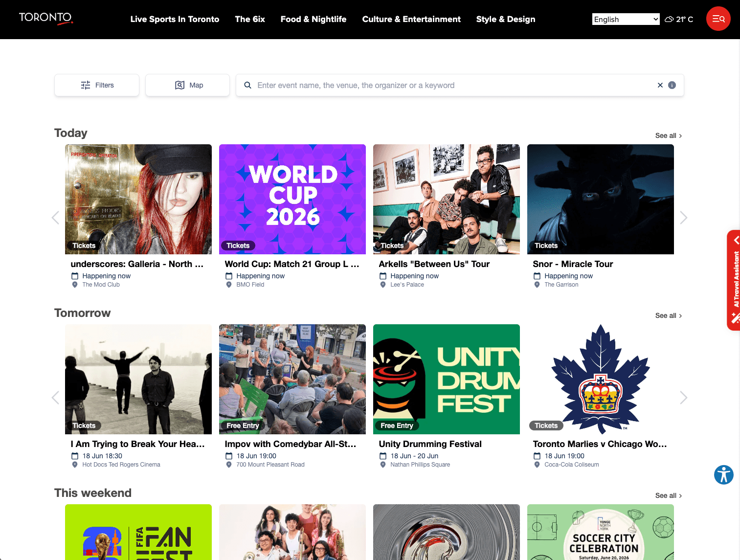
Task: Clear the search field with the X icon
Action: [660, 85]
